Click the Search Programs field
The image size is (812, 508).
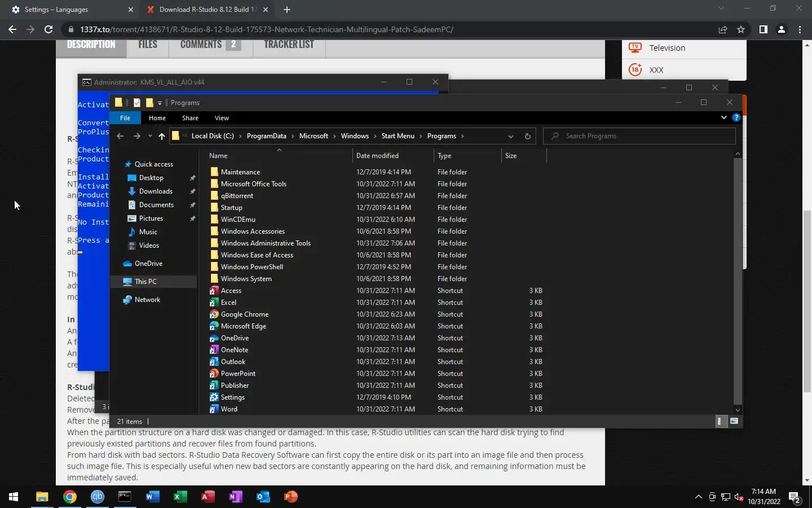(x=639, y=136)
